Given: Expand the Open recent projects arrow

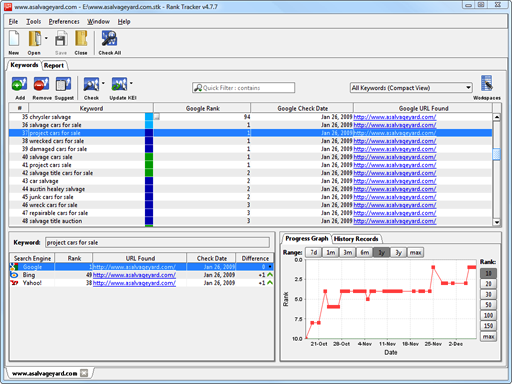Looking at the screenshot, I should 46,38.
